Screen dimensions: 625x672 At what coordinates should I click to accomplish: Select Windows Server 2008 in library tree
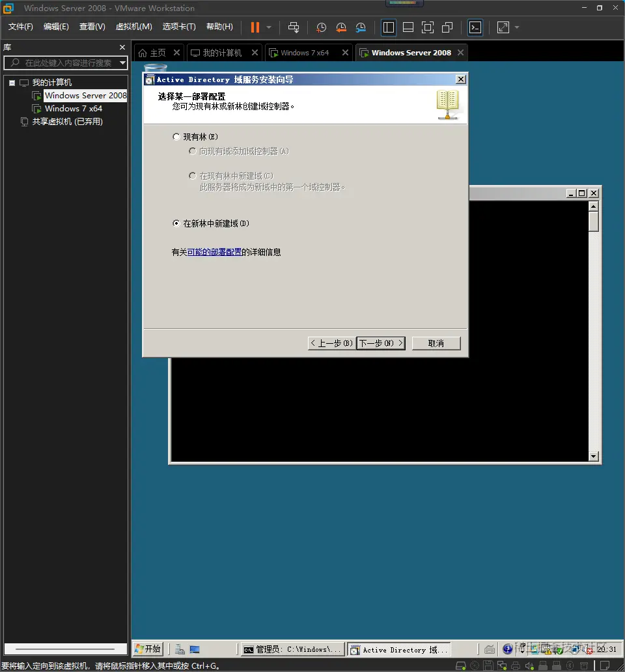pyautogui.click(x=86, y=96)
